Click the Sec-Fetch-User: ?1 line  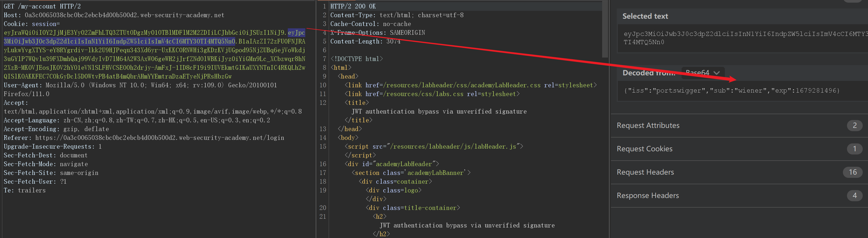(x=35, y=181)
